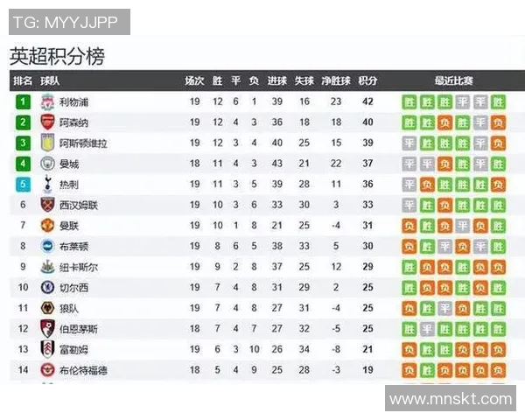525x420 pixels.
Task: Click the West Ham crest icon
Action: click(46, 205)
